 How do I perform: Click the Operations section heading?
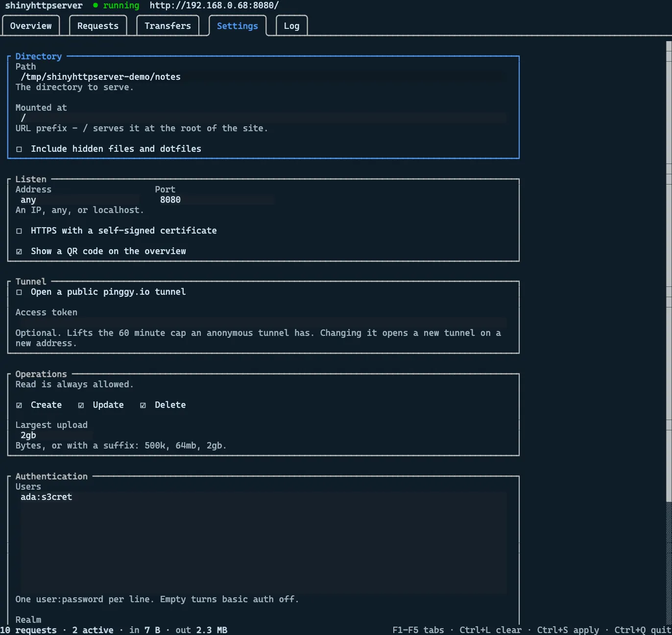click(41, 374)
